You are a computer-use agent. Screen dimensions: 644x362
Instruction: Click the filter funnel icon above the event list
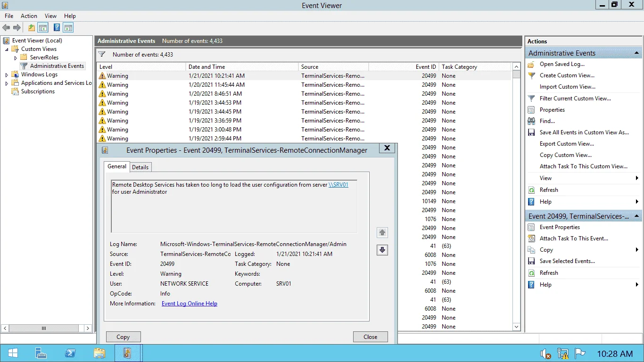point(102,54)
